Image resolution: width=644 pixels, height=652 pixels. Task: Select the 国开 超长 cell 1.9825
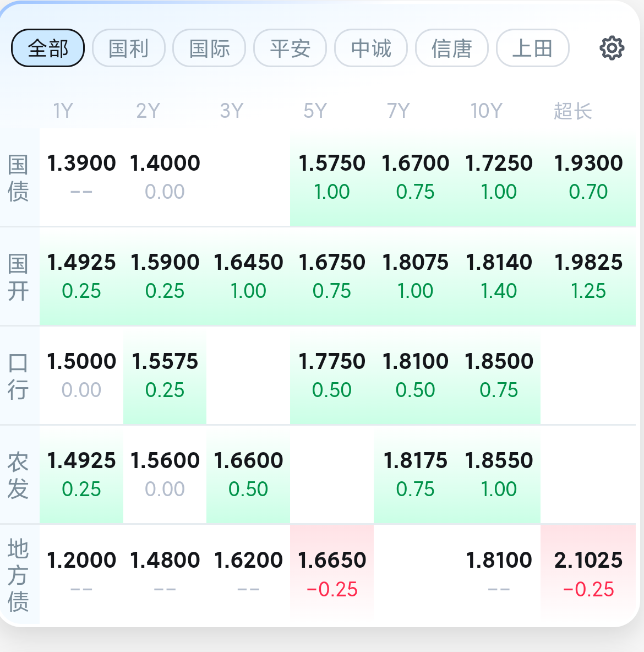click(x=588, y=276)
